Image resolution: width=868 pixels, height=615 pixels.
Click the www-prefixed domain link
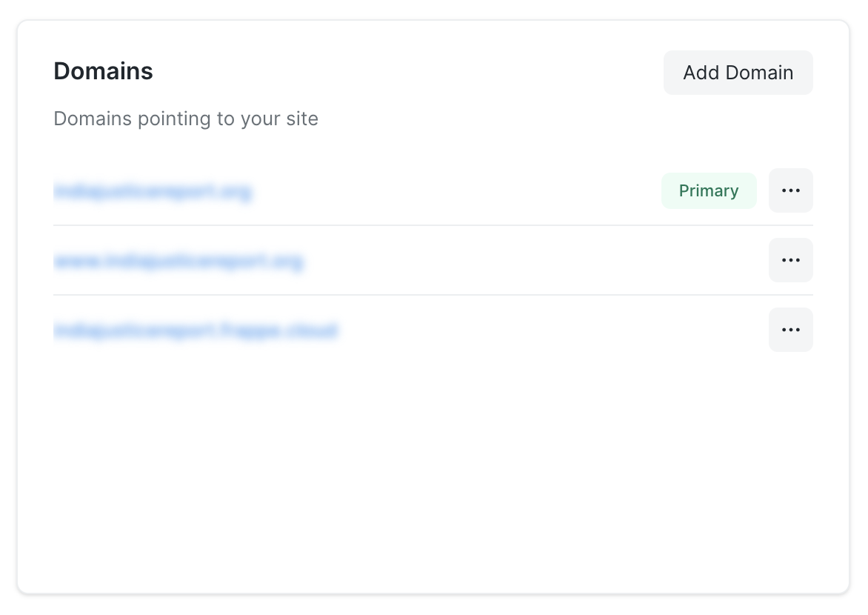point(179,260)
